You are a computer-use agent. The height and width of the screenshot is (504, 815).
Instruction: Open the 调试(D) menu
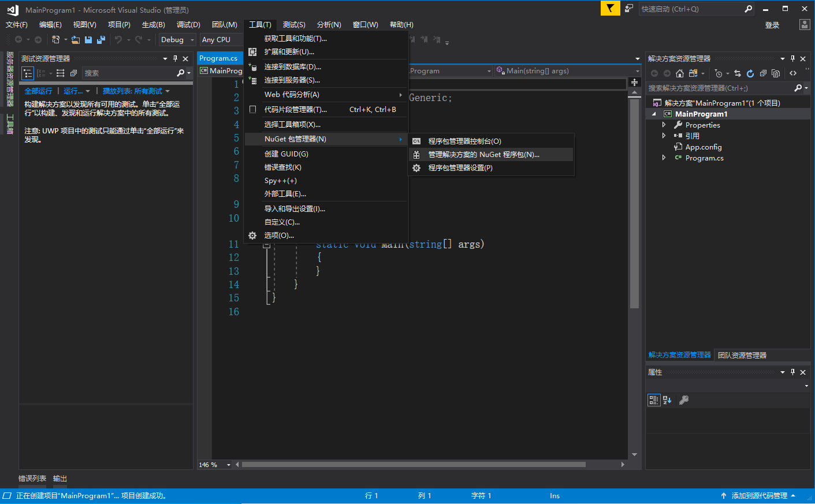(x=188, y=25)
